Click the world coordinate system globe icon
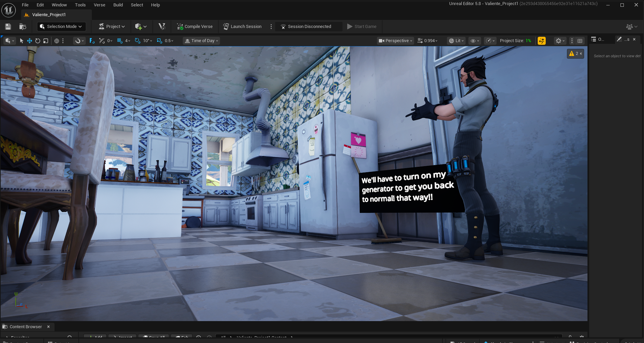 pos(57,41)
